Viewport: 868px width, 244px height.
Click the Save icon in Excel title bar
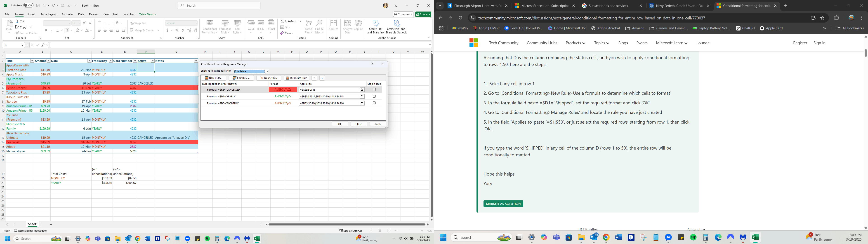coord(38,5)
